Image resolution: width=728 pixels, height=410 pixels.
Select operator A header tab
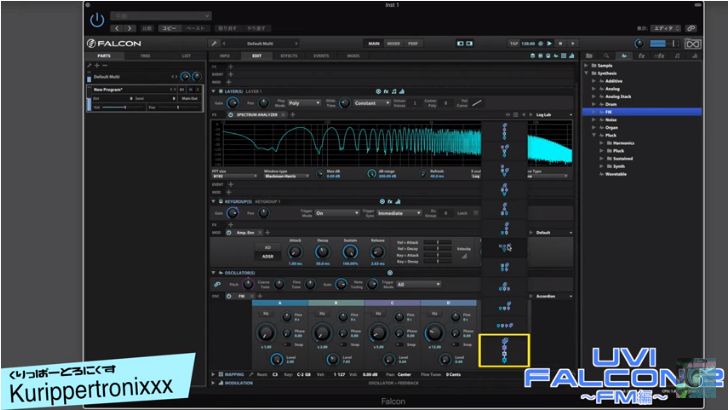coord(280,303)
